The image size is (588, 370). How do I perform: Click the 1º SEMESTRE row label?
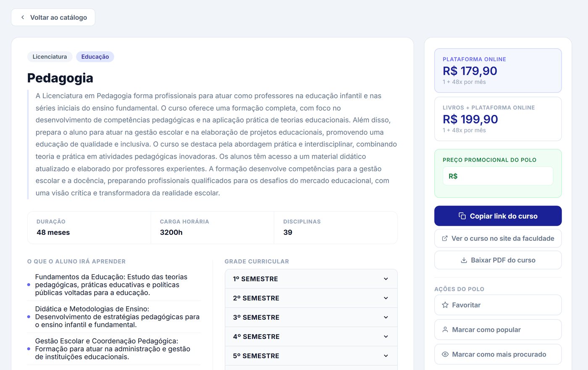pos(255,279)
